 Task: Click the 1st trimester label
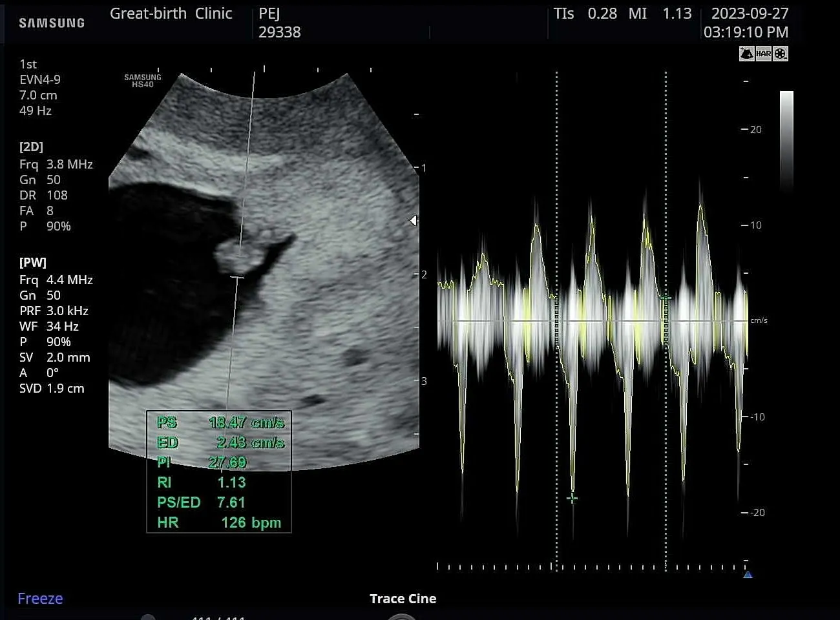click(28, 64)
